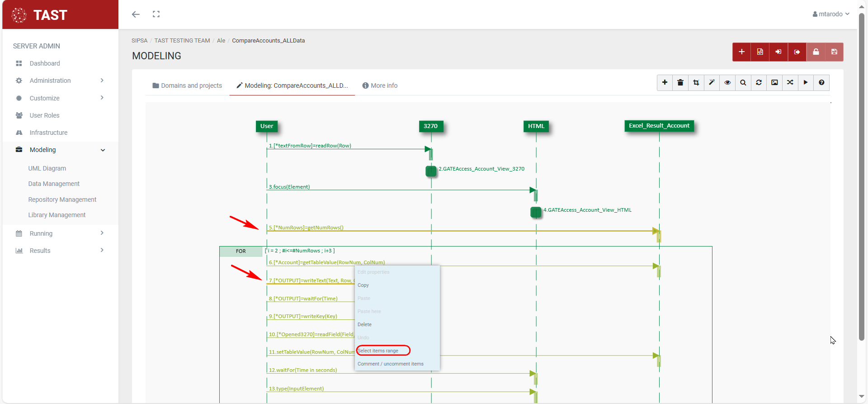Select the crop tool icon

(696, 83)
